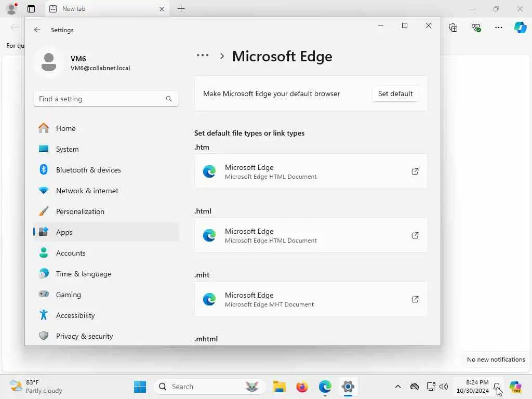This screenshot has height=399, width=532.
Task: Select Bluetooth & devices category
Action: click(x=106, y=170)
